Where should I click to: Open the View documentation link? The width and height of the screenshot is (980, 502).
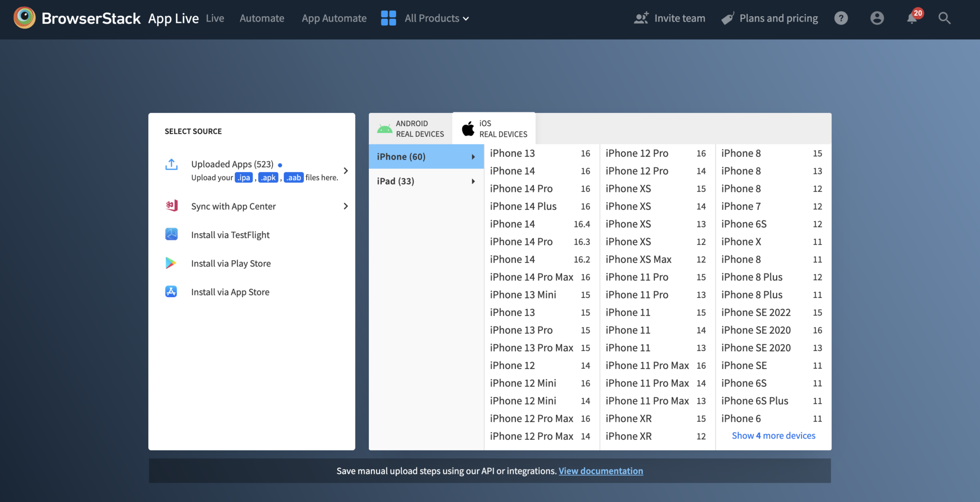(x=601, y=471)
